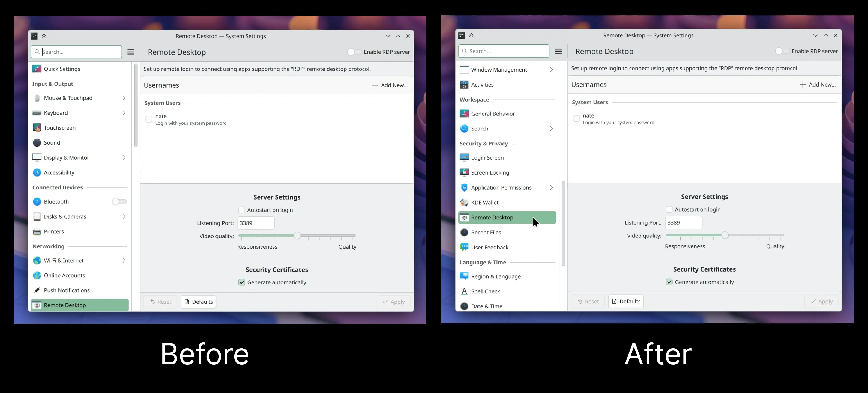
Task: Open hamburger menu in the After window
Action: point(558,51)
